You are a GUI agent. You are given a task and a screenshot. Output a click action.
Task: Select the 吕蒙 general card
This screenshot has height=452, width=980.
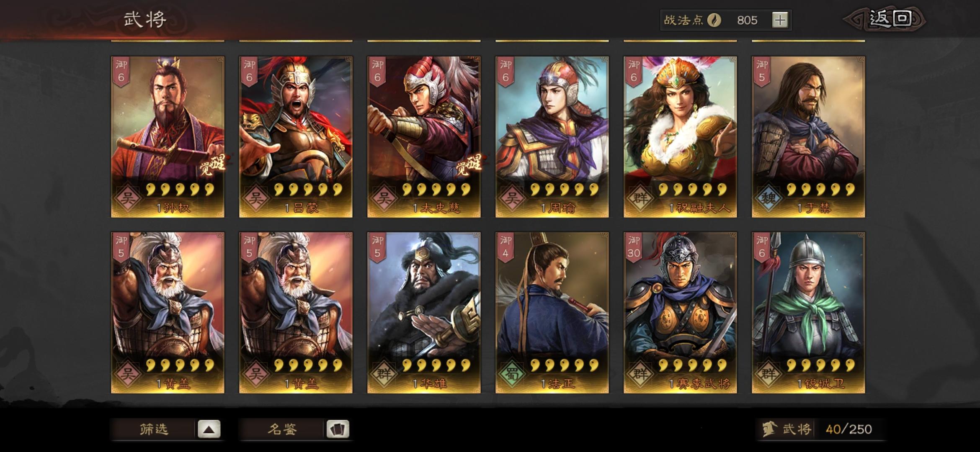[296, 137]
